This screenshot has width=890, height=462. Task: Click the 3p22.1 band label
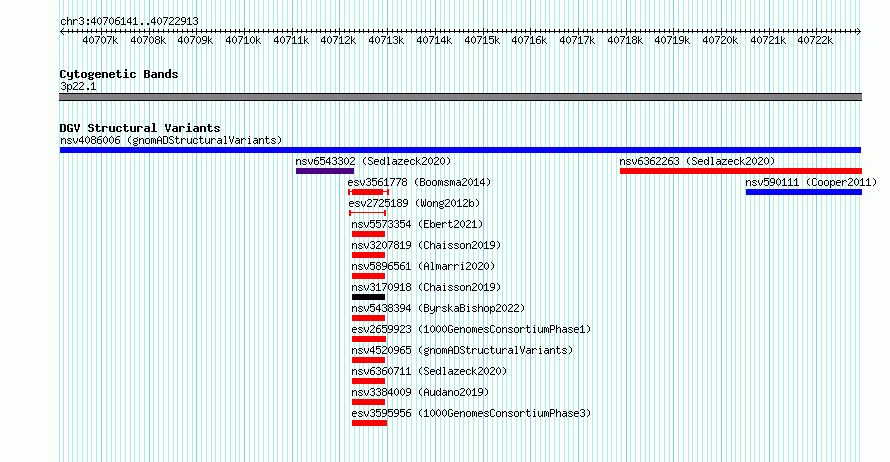coord(78,86)
